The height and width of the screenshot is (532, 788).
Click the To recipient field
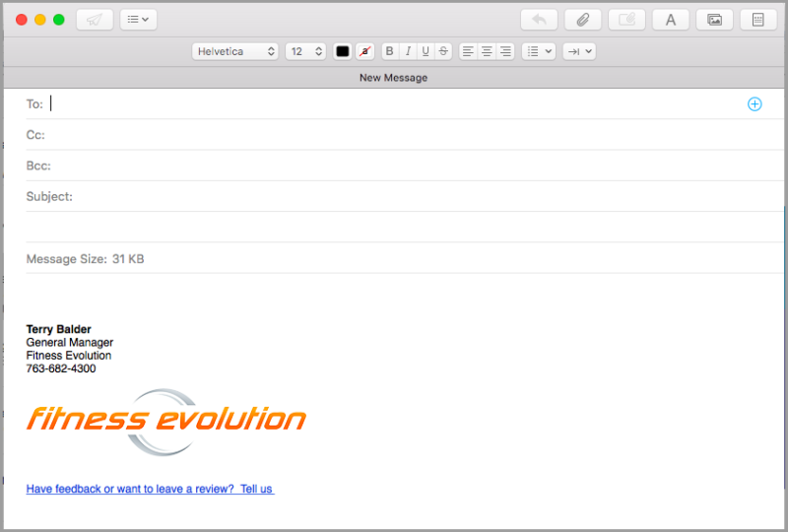click(x=395, y=104)
